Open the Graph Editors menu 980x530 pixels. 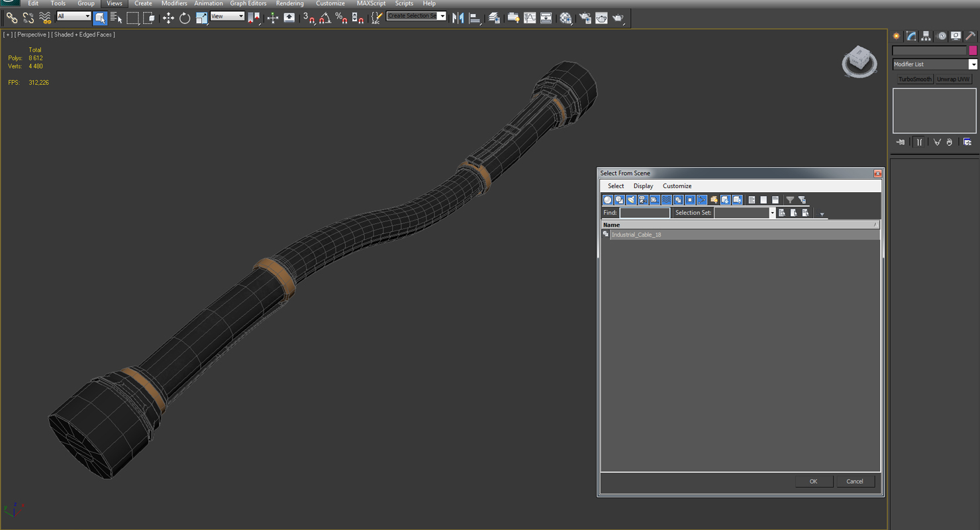pyautogui.click(x=248, y=3)
